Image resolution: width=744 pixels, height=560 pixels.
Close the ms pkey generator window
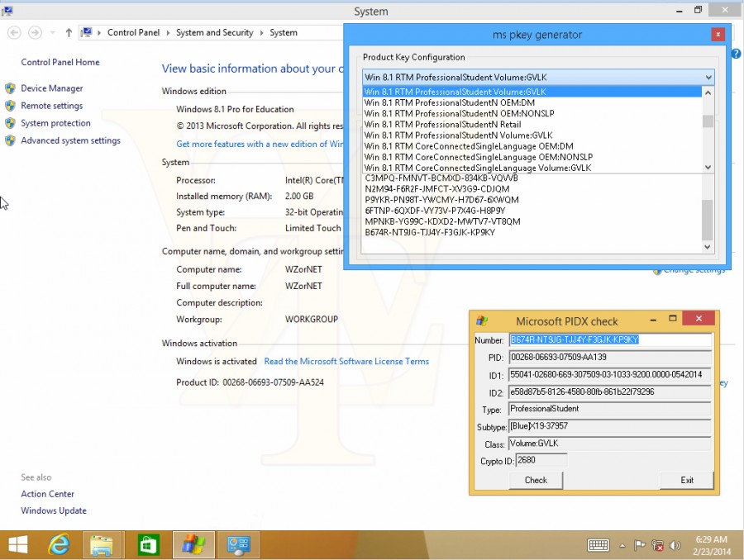718,34
